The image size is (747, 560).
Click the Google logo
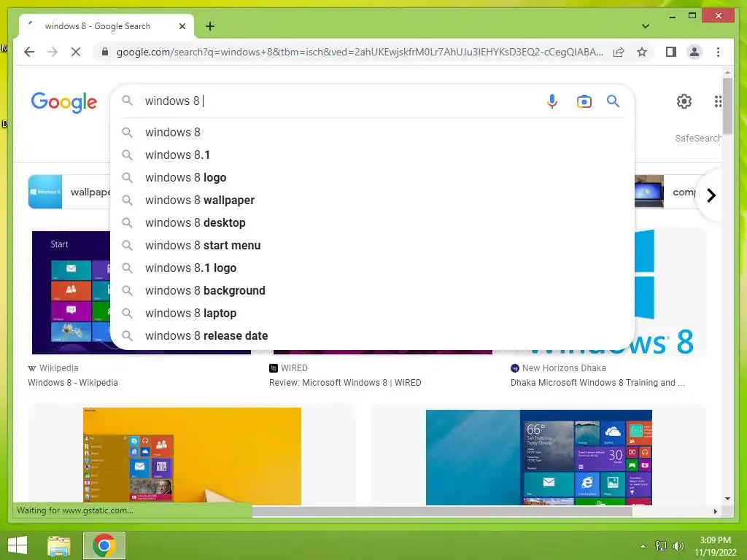pos(64,102)
